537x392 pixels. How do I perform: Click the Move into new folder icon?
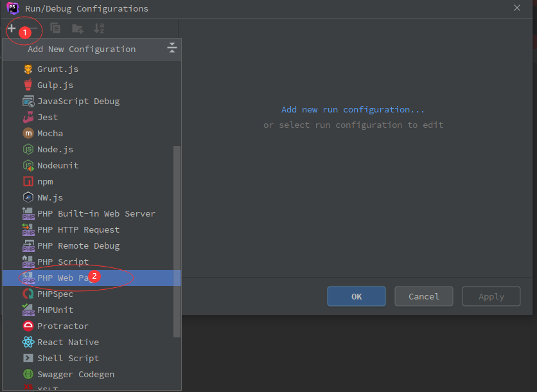[77, 28]
